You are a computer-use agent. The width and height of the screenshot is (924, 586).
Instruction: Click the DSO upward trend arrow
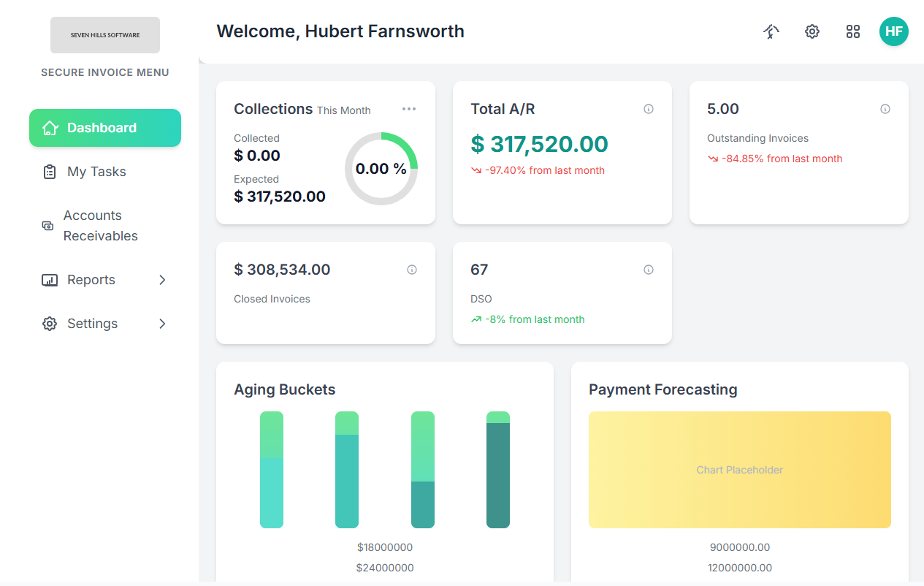coord(476,319)
